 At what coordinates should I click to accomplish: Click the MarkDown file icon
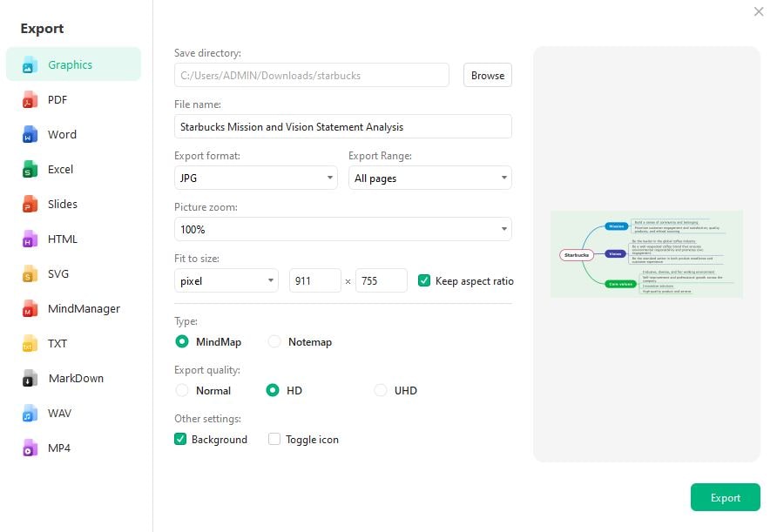[x=30, y=379]
